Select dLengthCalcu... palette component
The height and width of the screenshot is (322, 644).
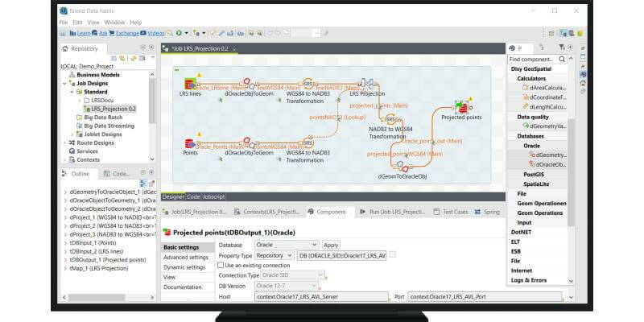545,107
